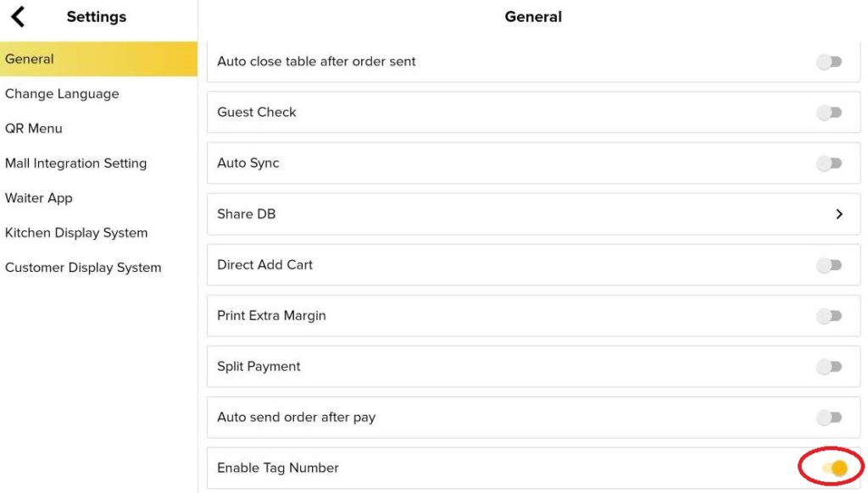Open Customer Display System settings
Viewport: 868px width, 493px height.
[x=83, y=267]
